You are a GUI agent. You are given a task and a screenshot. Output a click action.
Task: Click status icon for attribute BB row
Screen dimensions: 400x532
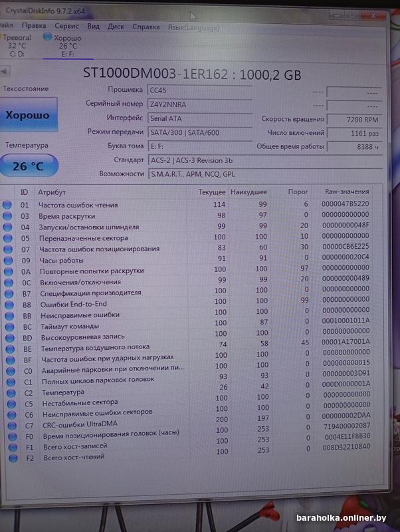[9, 316]
